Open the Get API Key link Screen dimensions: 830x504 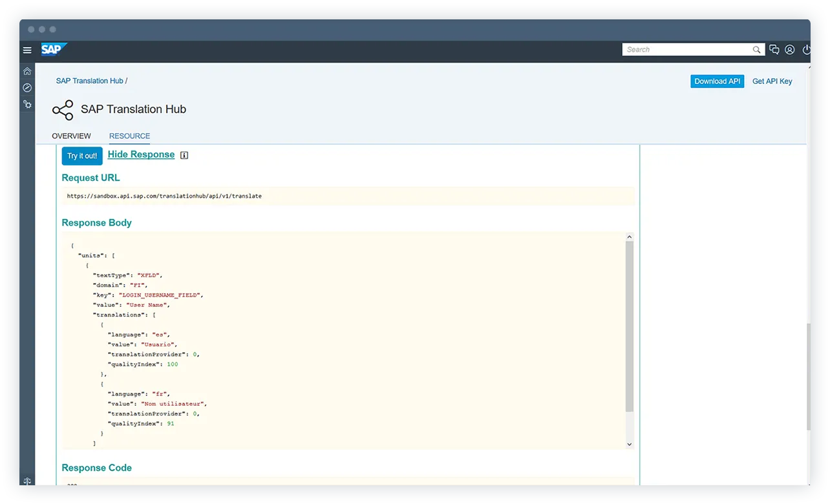coord(772,81)
